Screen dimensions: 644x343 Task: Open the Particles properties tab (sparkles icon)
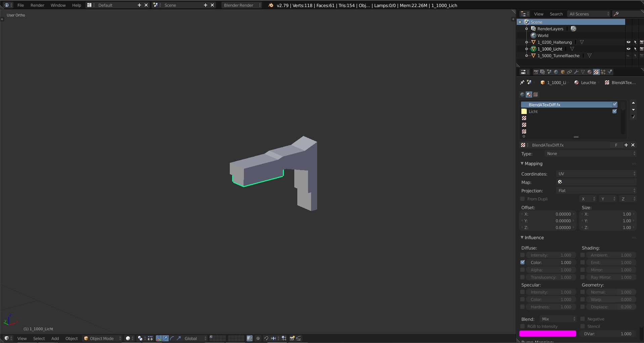[x=603, y=72]
